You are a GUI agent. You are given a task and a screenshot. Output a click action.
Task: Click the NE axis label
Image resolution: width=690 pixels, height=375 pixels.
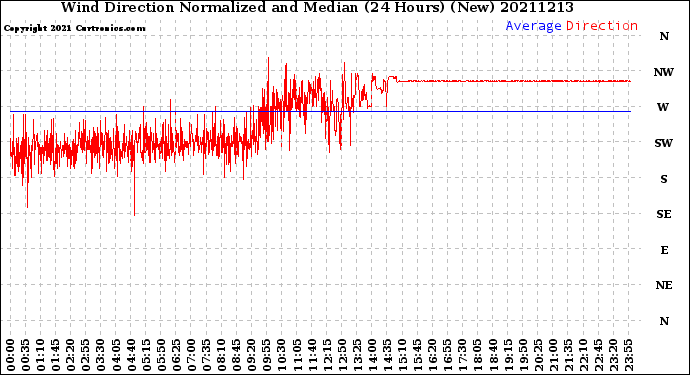click(x=664, y=286)
